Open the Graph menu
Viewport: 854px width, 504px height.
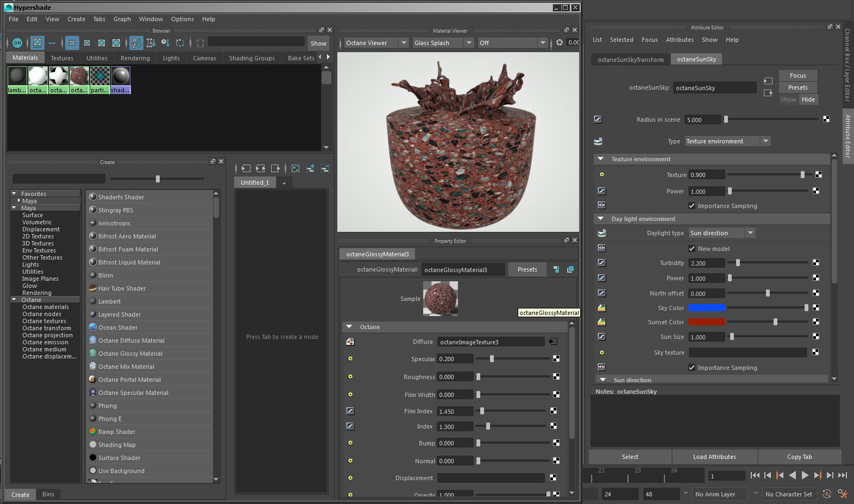click(x=122, y=19)
